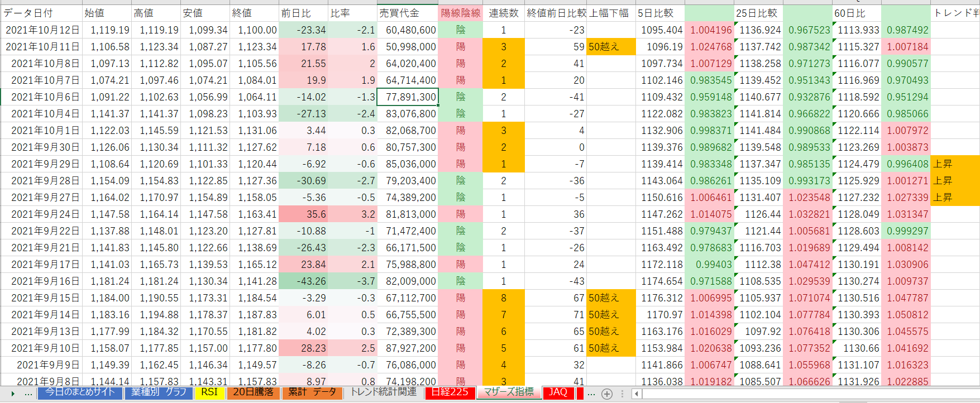The width and height of the screenshot is (980, 403).
Task: Click the sheet tab scroll-right arrow
Action: [12, 394]
